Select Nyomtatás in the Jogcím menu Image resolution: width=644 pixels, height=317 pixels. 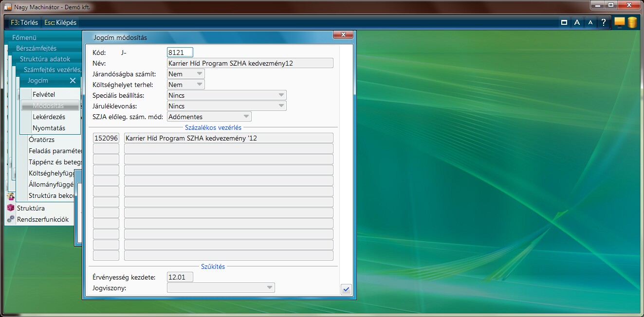[49, 128]
